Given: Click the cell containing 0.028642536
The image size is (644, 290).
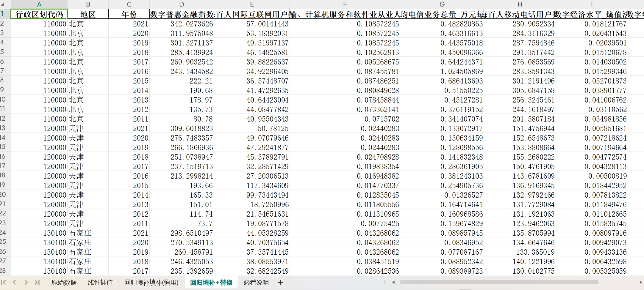Looking at the screenshot, I should (345, 271).
